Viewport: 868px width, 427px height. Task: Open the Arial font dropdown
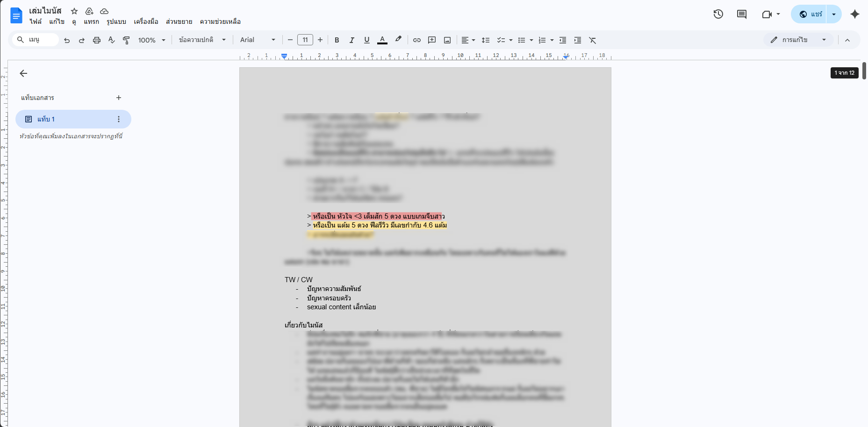pos(258,40)
